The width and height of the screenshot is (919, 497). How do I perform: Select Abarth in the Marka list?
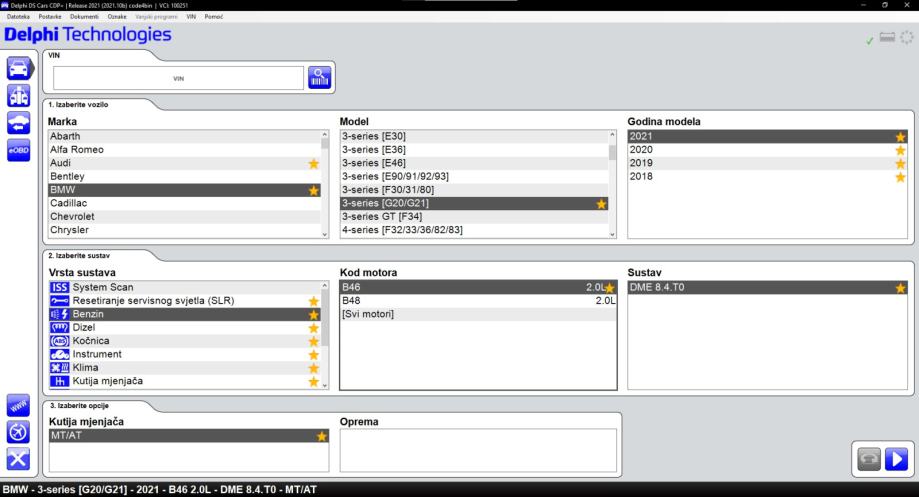point(185,136)
